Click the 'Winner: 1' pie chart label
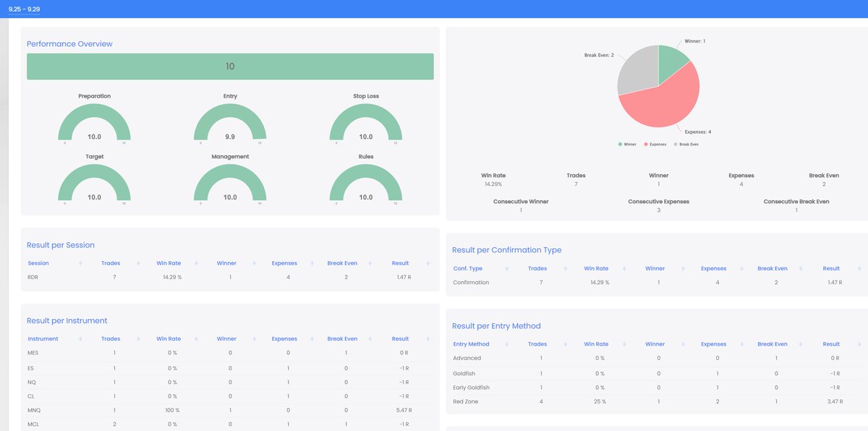This screenshot has height=431, width=868. (x=695, y=41)
